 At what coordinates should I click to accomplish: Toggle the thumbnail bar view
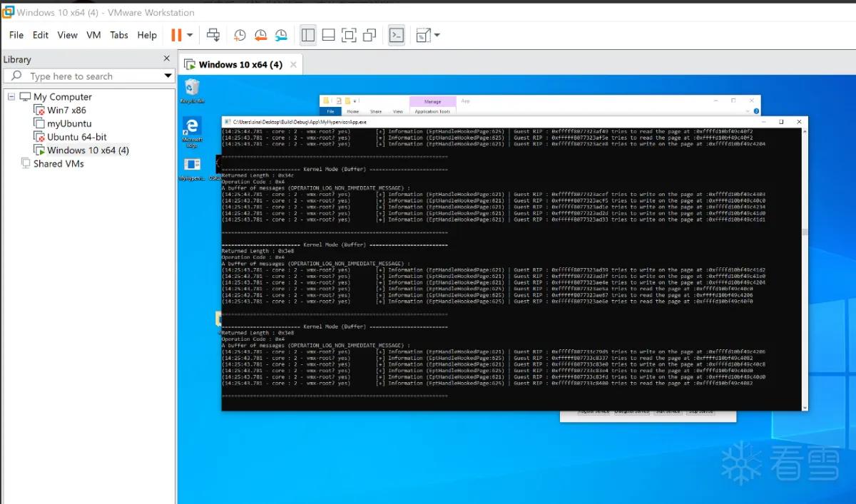point(328,35)
